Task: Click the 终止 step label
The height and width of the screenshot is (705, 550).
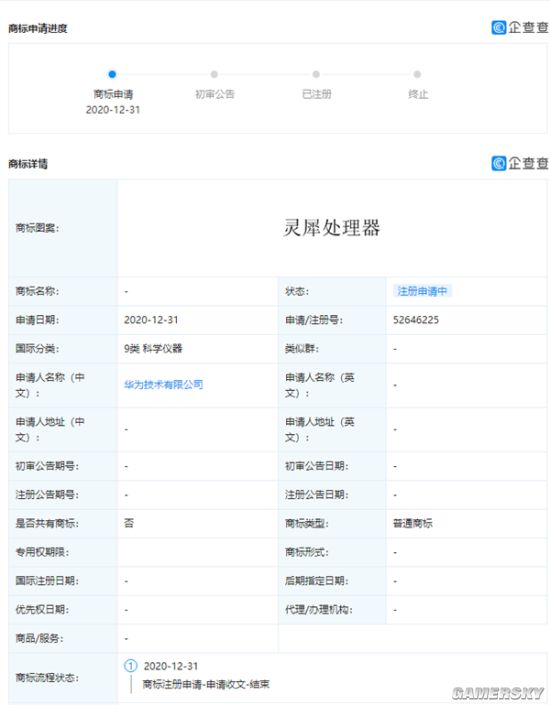Action: 418,94
